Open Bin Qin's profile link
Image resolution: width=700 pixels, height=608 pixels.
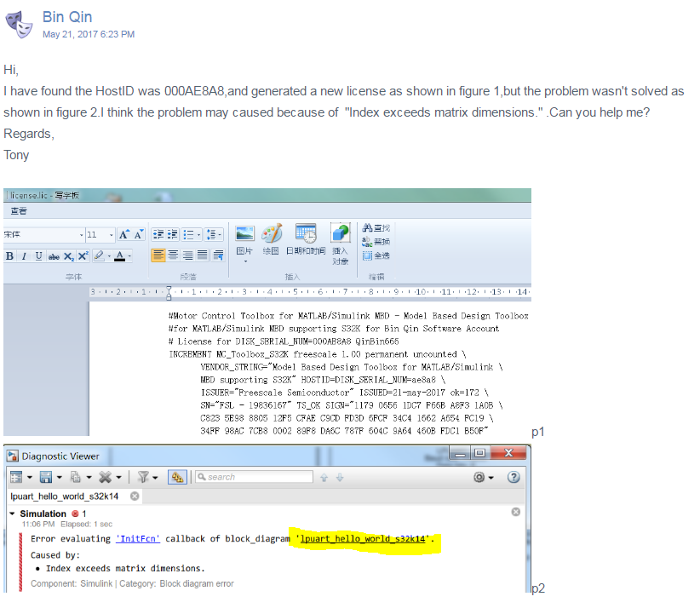67,17
